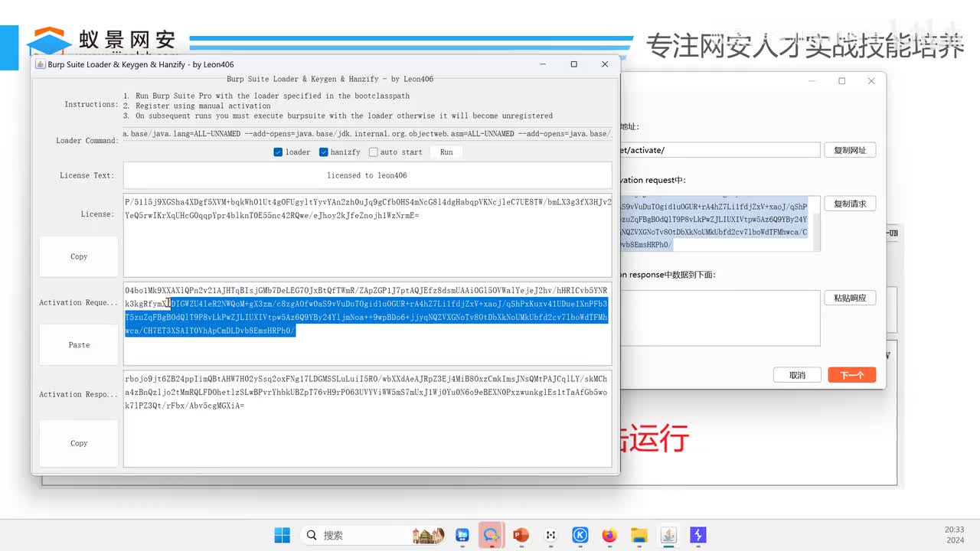
Task: Switch to the Java app taskbar icon
Action: tap(668, 535)
